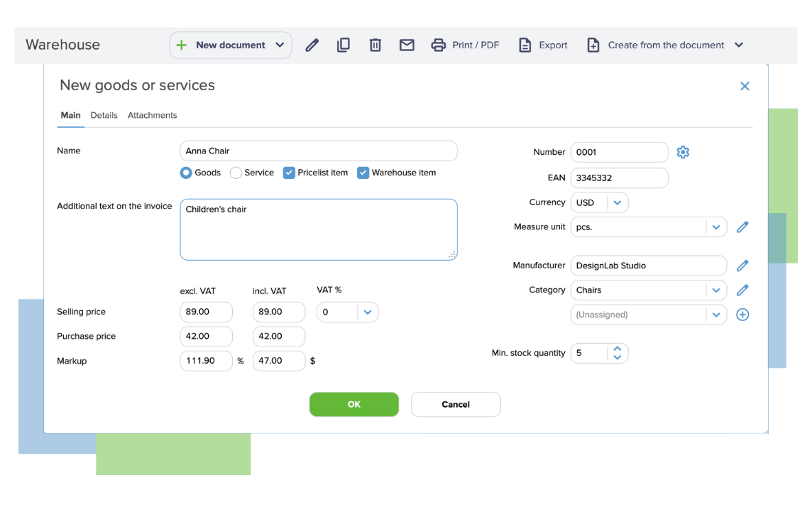Click the EAN input field
812x517 pixels.
click(x=619, y=178)
